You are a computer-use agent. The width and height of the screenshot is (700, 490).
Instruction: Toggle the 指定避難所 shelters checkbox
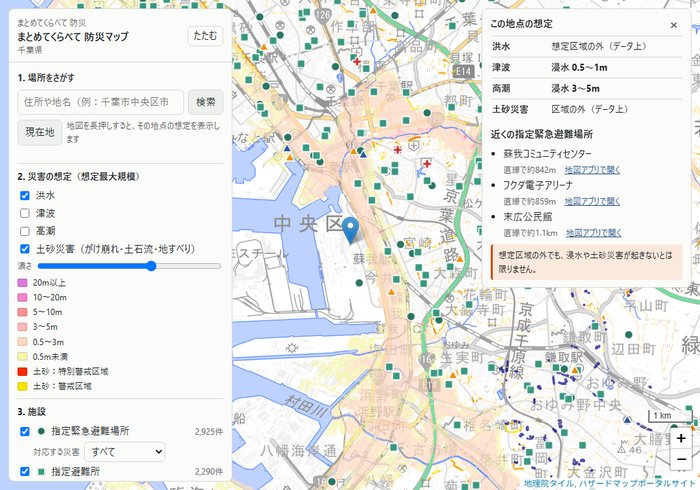[x=25, y=471]
